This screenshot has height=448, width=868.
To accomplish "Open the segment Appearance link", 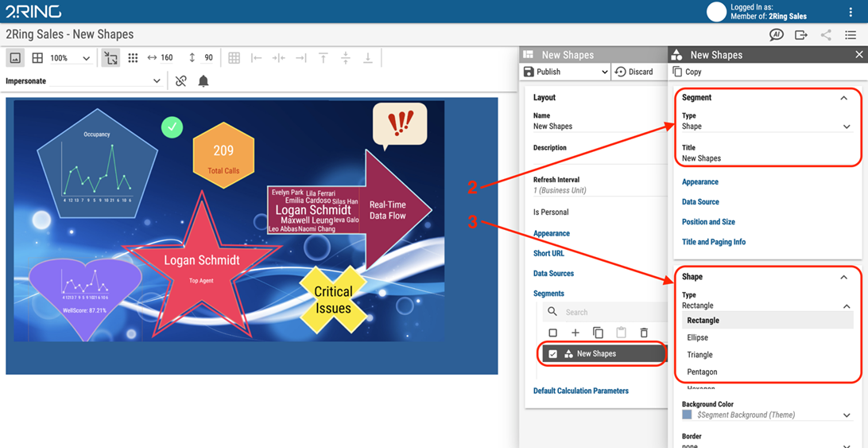I will (699, 182).
